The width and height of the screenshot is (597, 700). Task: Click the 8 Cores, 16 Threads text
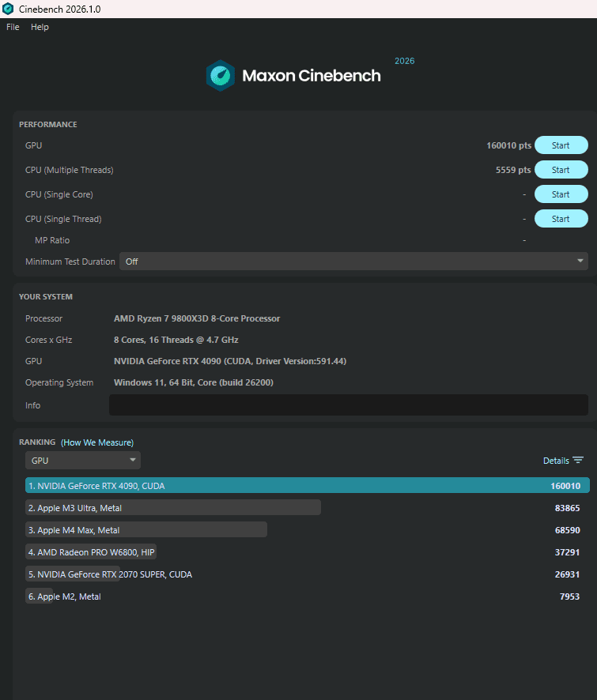tap(176, 340)
